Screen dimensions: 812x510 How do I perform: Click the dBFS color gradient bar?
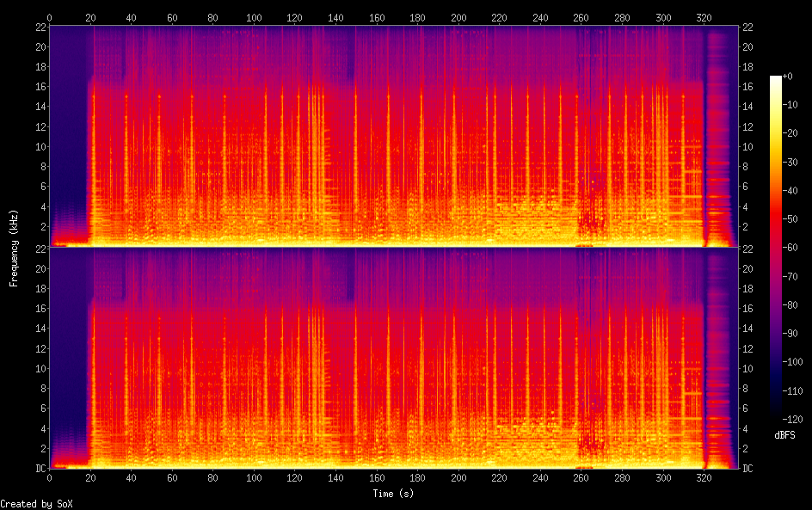[776, 248]
